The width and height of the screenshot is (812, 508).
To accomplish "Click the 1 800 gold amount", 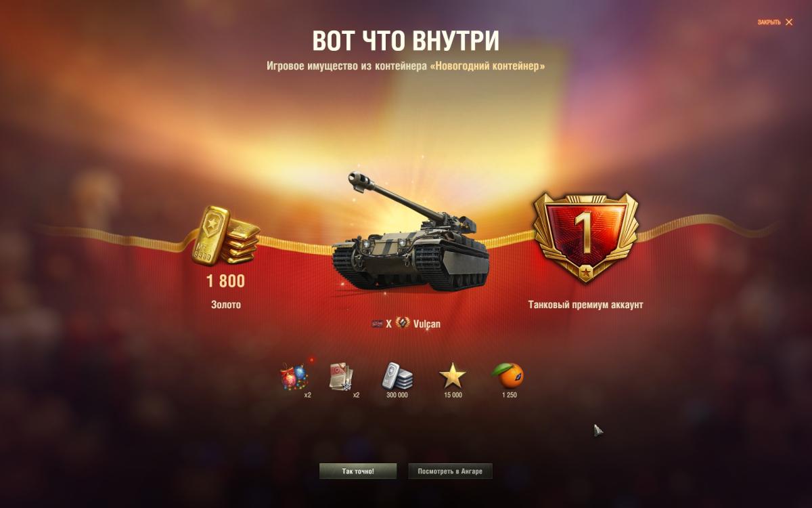I will 226,281.
